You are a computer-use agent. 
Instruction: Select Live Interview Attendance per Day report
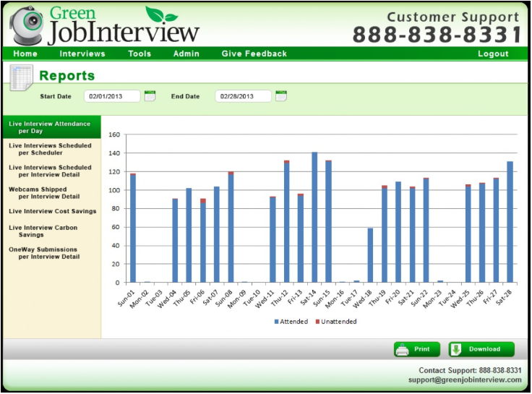pos(52,127)
